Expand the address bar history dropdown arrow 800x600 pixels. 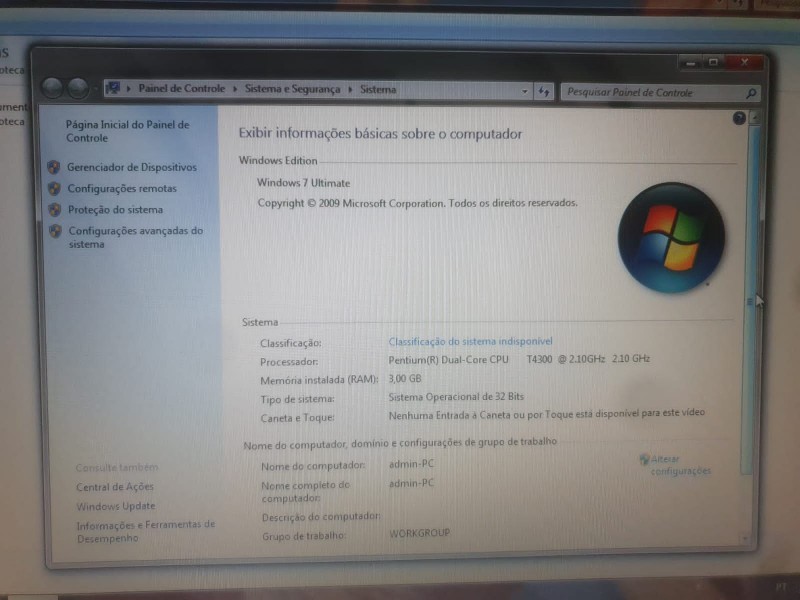526,91
